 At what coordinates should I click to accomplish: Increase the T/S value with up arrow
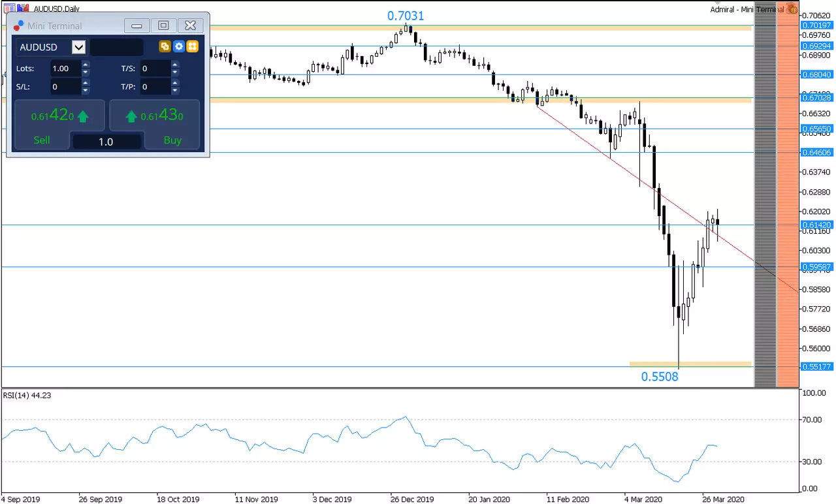tap(175, 65)
